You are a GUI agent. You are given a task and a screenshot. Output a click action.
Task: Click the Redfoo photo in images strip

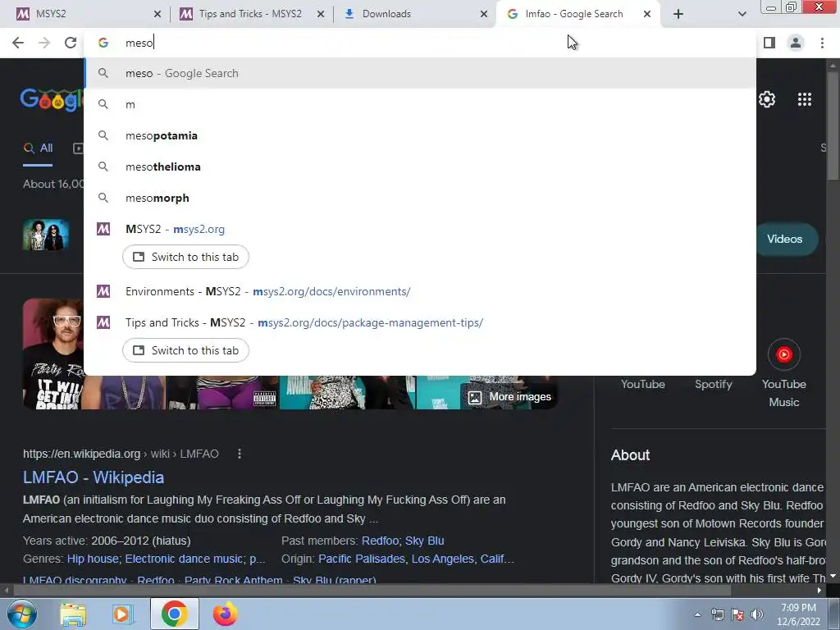pyautogui.click(x=53, y=354)
